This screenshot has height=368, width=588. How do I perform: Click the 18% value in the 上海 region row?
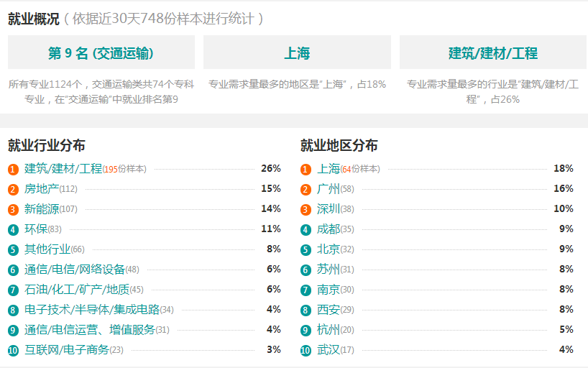(x=564, y=168)
